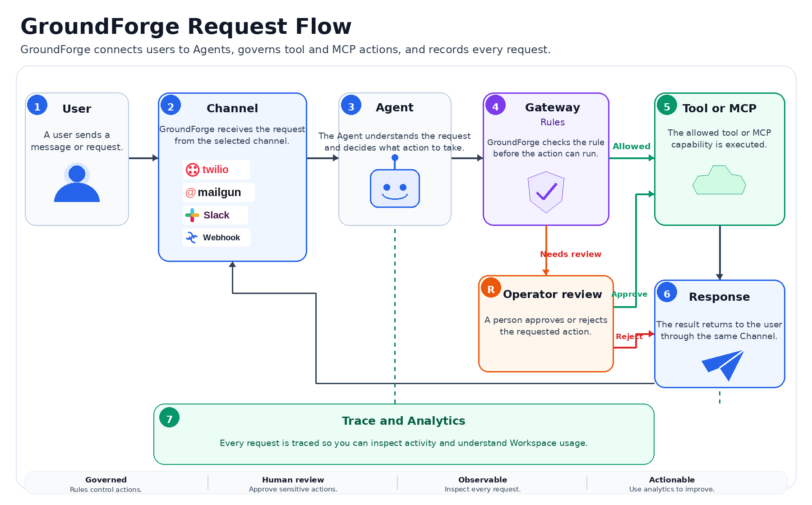Click the "Agent" card heading
812x505 pixels.
[x=395, y=107]
